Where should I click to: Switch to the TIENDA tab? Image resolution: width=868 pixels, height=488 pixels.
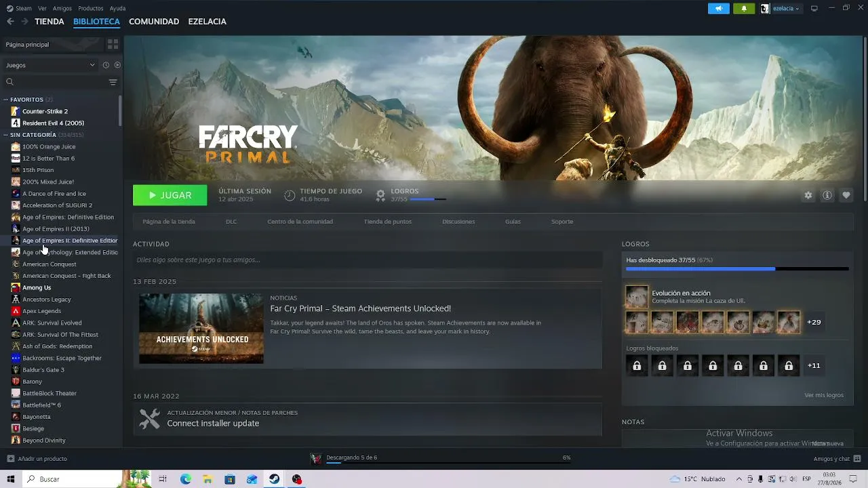pos(50,22)
